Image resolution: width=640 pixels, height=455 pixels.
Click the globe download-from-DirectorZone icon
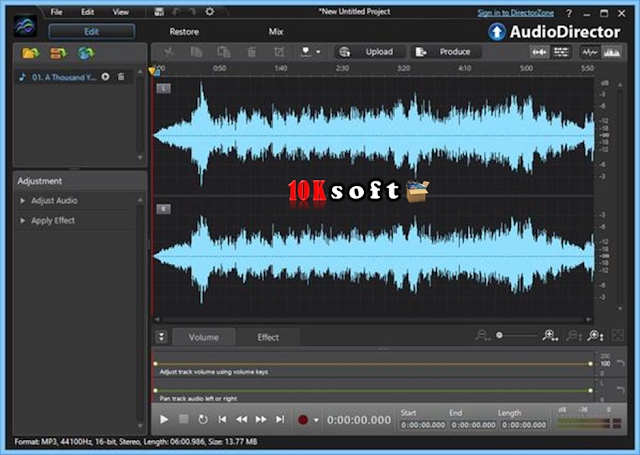pos(85,53)
